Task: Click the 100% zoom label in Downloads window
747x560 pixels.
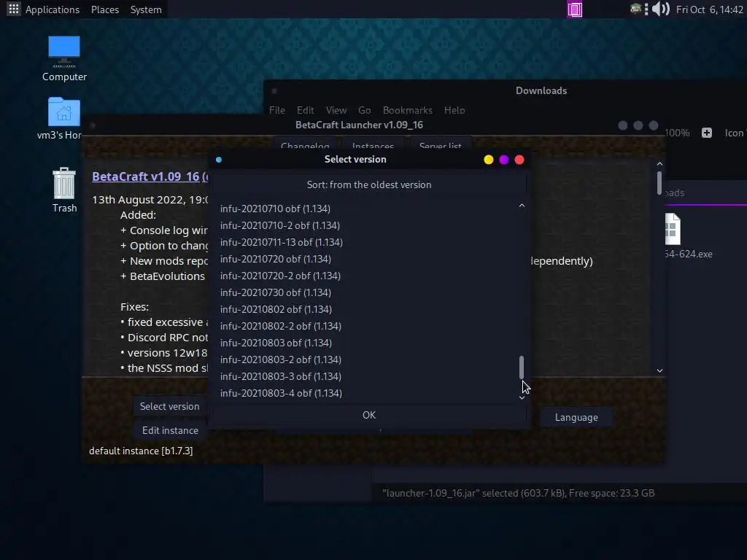Action: tap(677, 133)
